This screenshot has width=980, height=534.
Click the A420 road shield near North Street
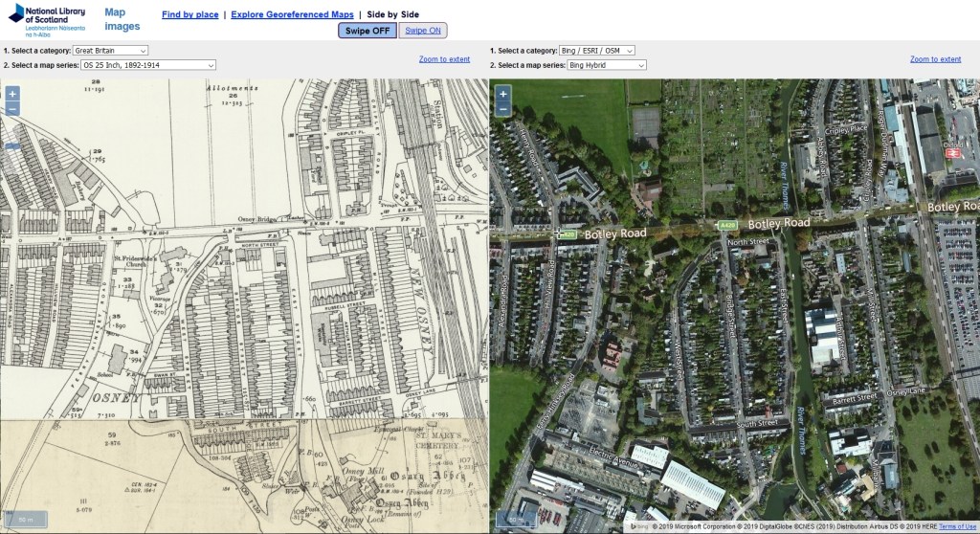[728, 225]
